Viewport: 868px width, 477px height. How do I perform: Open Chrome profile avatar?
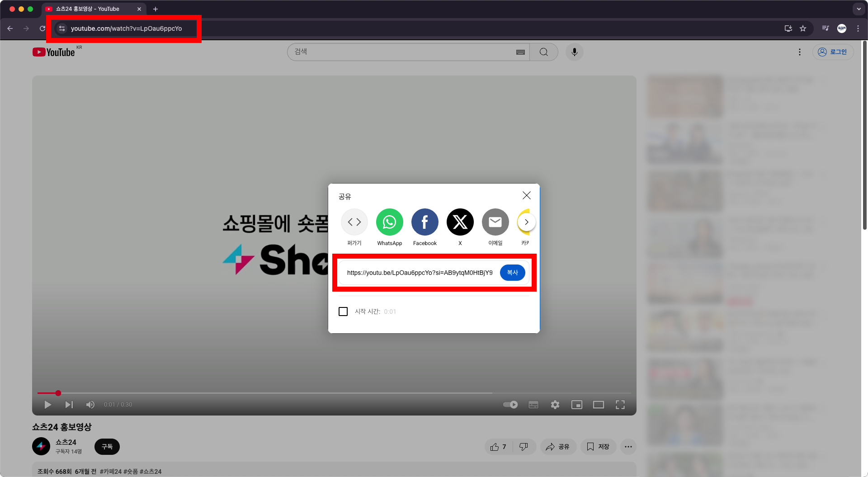pyautogui.click(x=842, y=28)
